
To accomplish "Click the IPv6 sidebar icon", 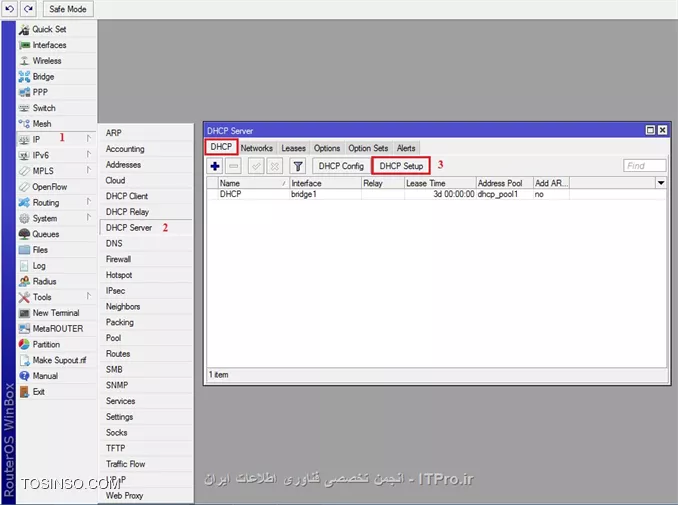I will [25, 155].
